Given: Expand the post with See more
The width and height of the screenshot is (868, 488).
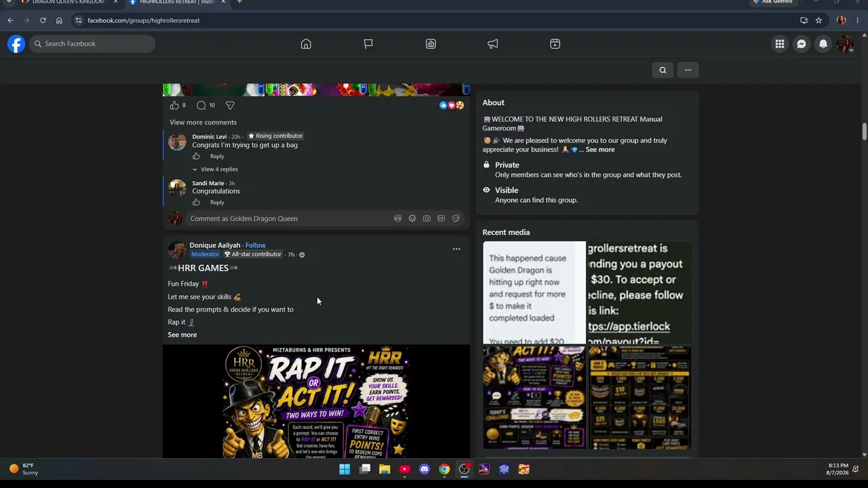Looking at the screenshot, I should (182, 335).
